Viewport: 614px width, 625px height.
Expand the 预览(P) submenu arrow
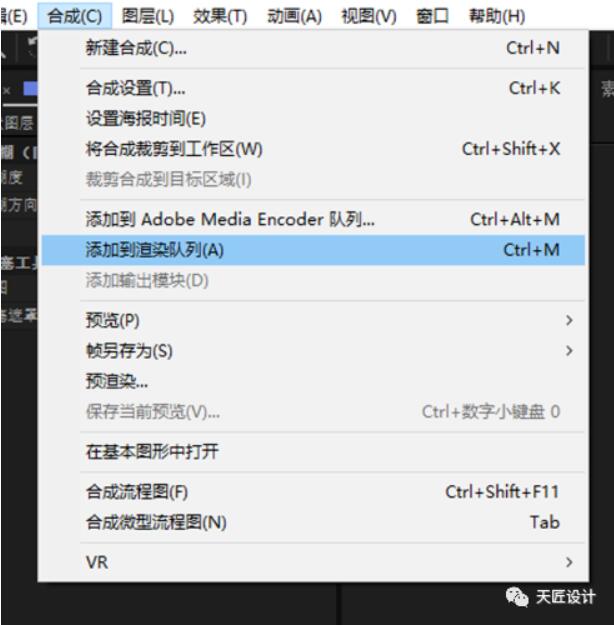point(569,320)
